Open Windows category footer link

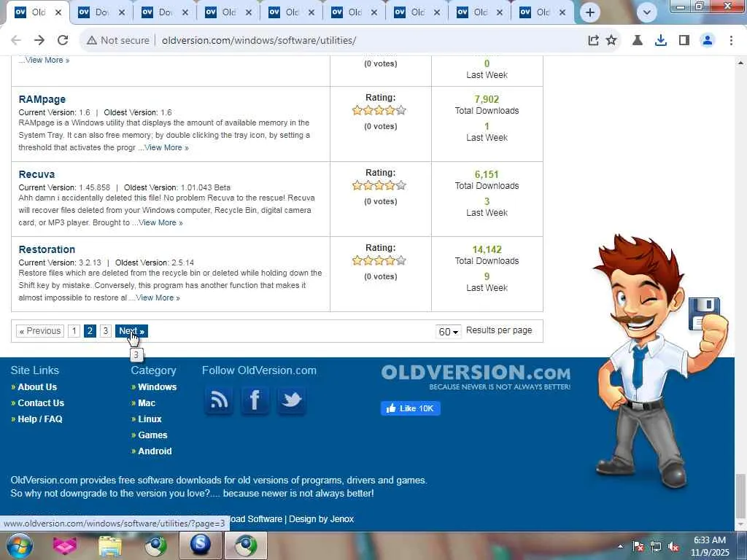point(158,387)
